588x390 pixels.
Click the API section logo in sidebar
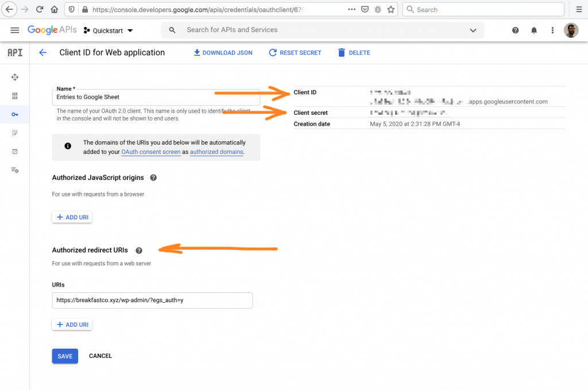pyautogui.click(x=15, y=52)
